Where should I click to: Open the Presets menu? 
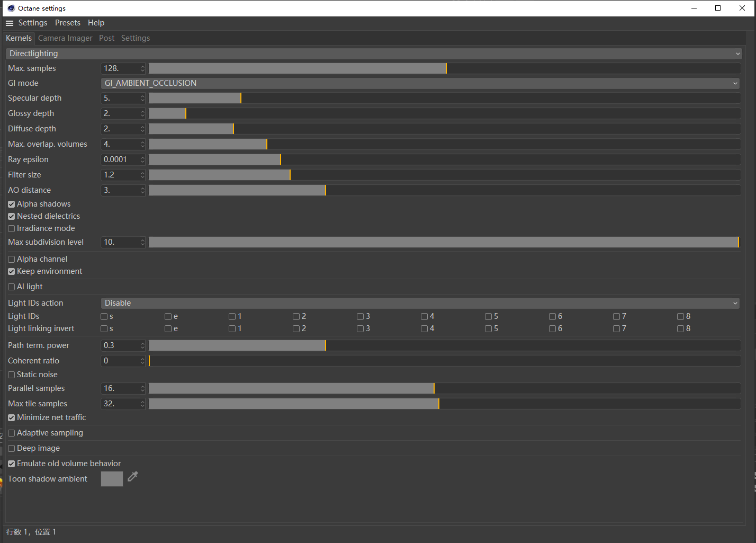[x=68, y=23]
